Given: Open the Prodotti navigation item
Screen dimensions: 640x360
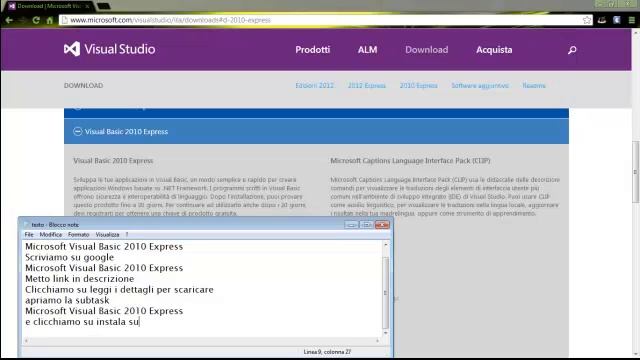Looking at the screenshot, I should (x=313, y=50).
